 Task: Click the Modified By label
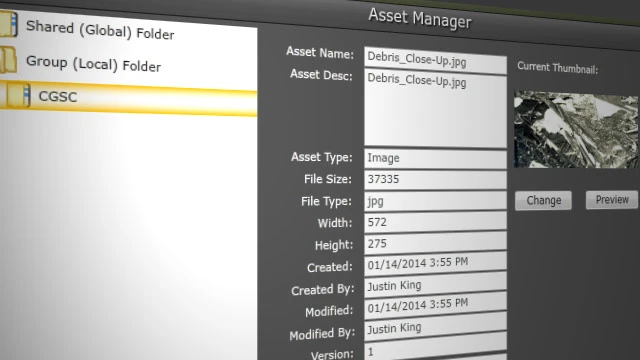[x=322, y=334]
